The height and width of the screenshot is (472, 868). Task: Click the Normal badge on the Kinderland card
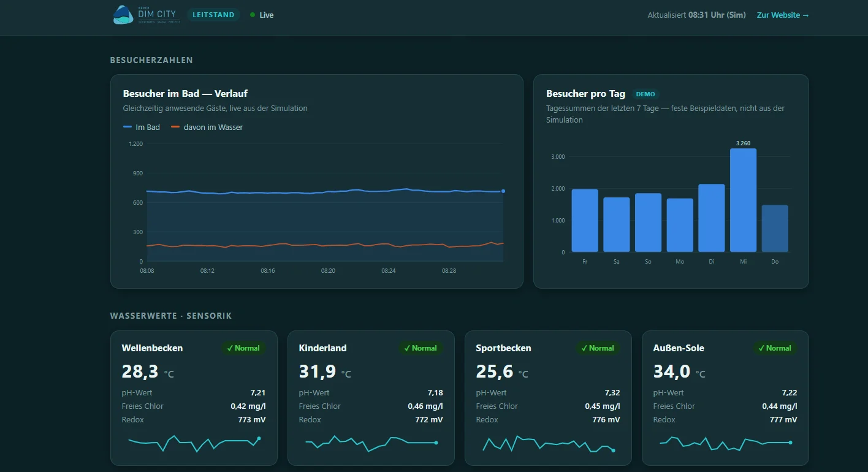click(x=420, y=348)
